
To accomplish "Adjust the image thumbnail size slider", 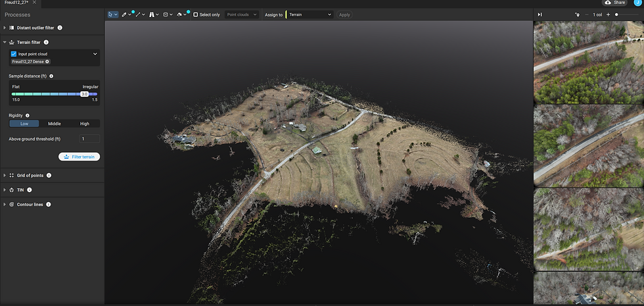I will pyautogui.click(x=616, y=14).
